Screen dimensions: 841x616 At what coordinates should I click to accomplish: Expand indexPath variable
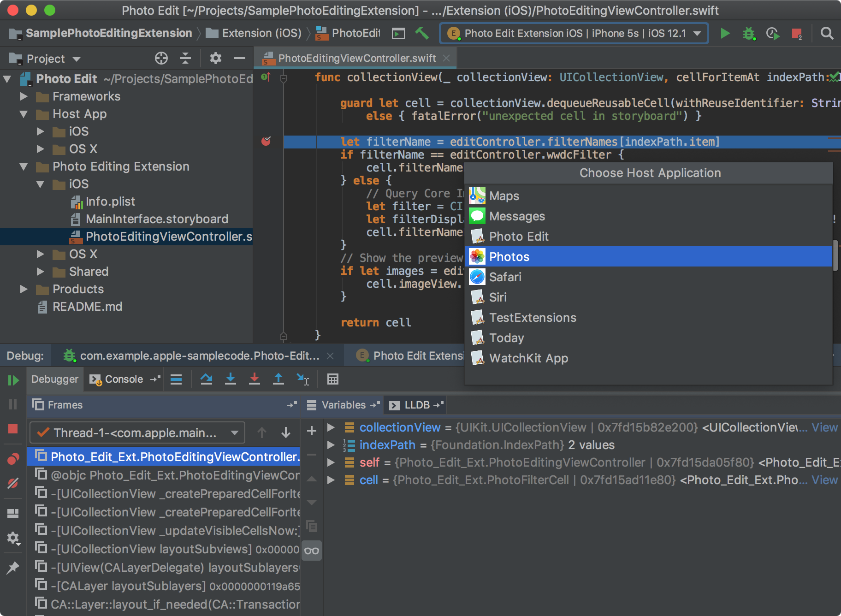pos(331,445)
